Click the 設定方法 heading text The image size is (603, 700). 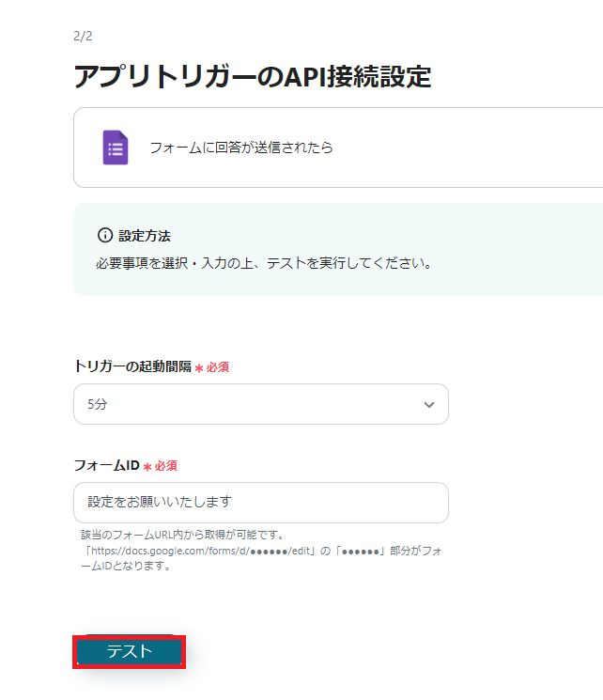pyautogui.click(x=145, y=236)
